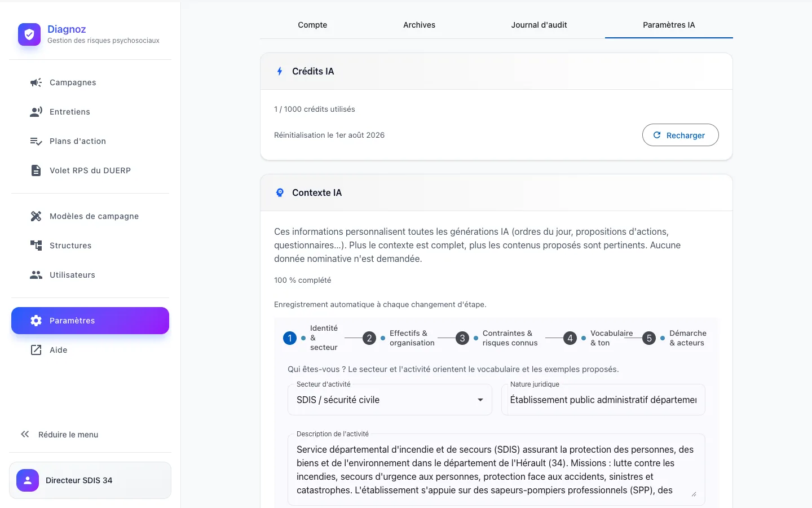Select the Paramètres menu item

tap(90, 321)
